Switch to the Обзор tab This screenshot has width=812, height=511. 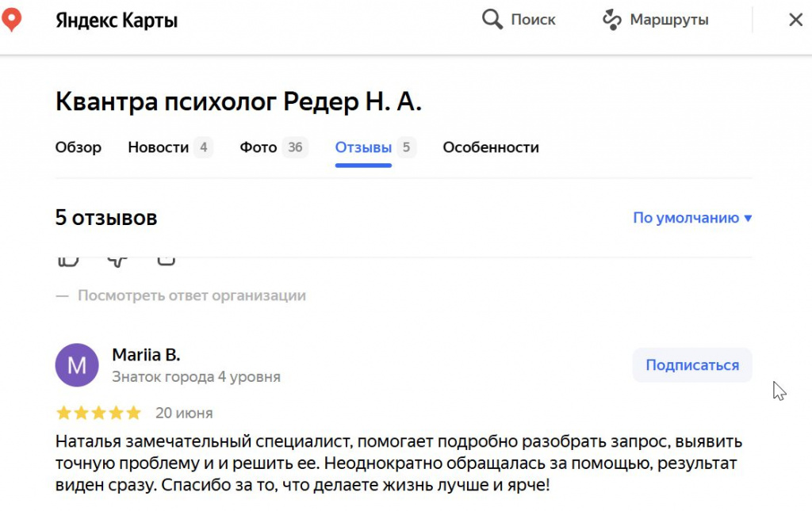pos(78,147)
